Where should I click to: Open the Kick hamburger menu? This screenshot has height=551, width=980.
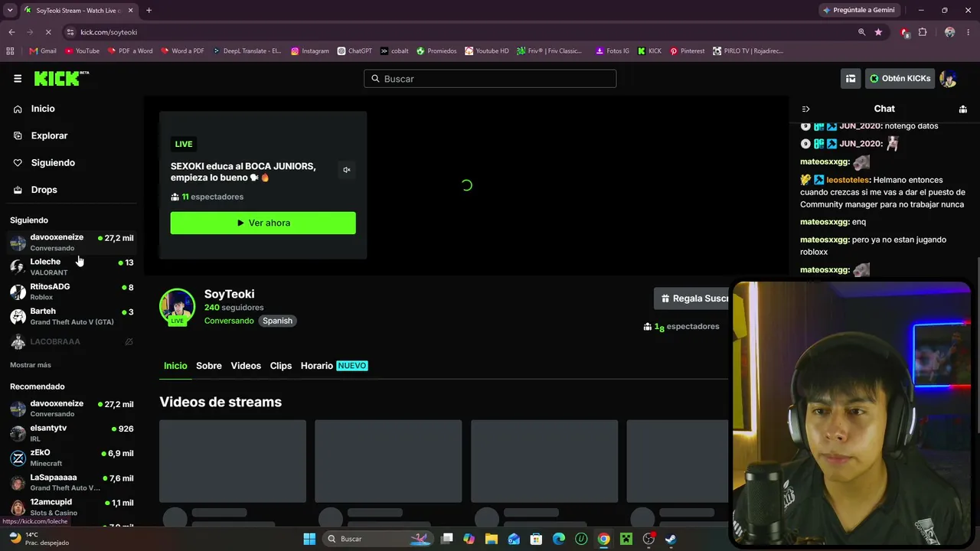[18, 78]
